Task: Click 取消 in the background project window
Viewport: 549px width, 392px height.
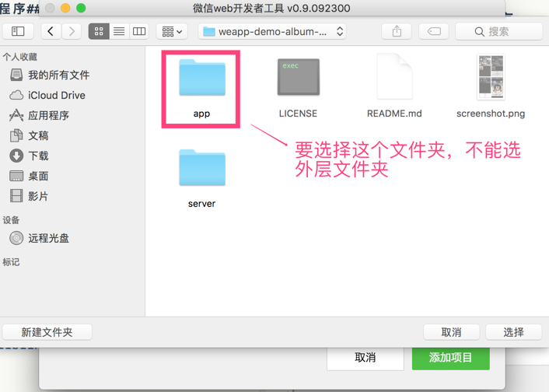Action: coord(365,358)
